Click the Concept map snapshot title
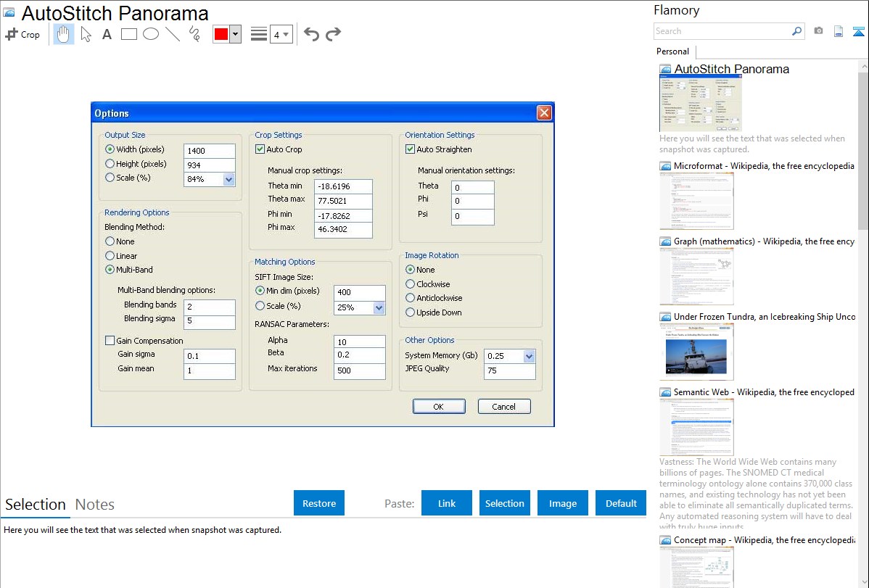This screenshot has height=588, width=869. click(x=765, y=539)
